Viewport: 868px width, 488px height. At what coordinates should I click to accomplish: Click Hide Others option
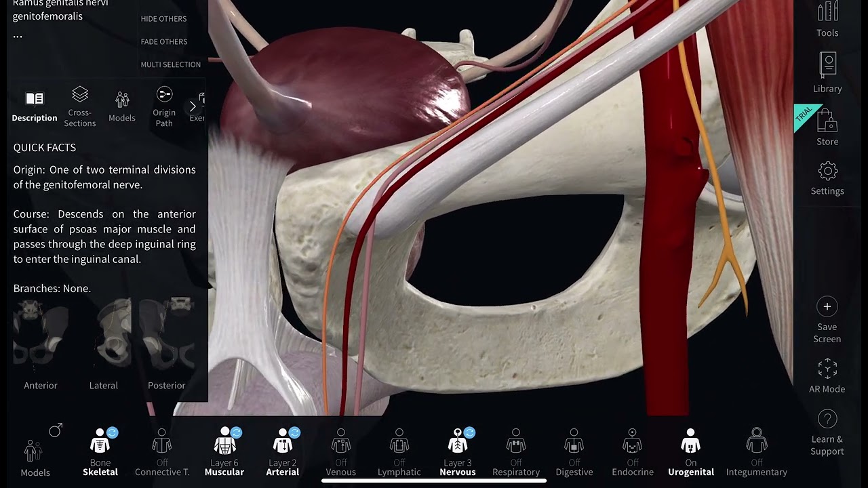(x=163, y=19)
